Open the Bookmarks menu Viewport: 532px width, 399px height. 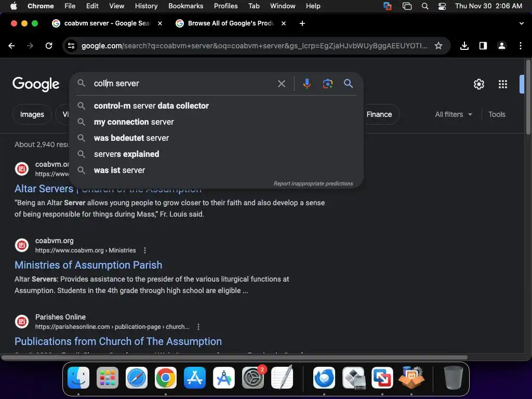coord(185,6)
